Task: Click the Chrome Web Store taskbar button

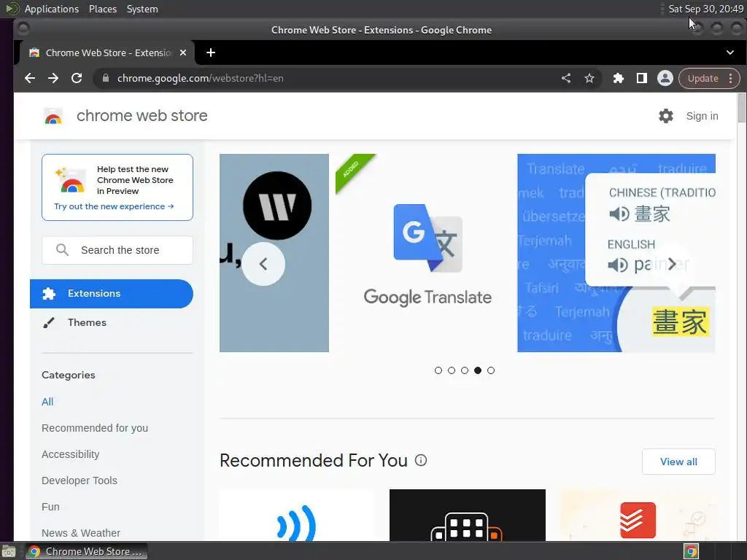Action: pyautogui.click(x=86, y=551)
